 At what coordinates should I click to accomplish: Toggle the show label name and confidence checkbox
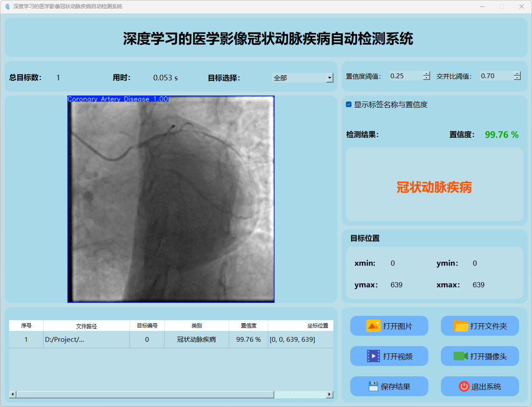pyautogui.click(x=349, y=105)
